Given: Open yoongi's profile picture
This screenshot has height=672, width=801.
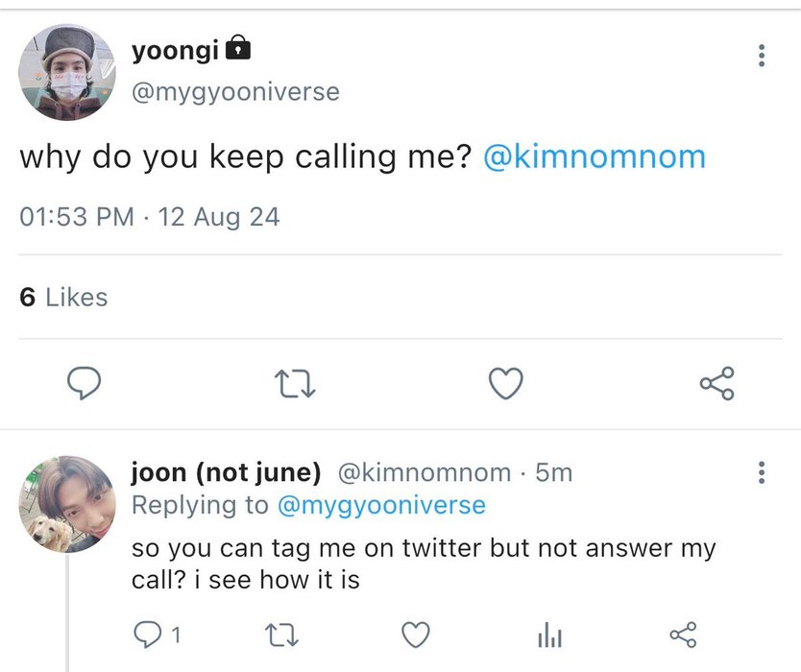Looking at the screenshot, I should coord(66,73).
